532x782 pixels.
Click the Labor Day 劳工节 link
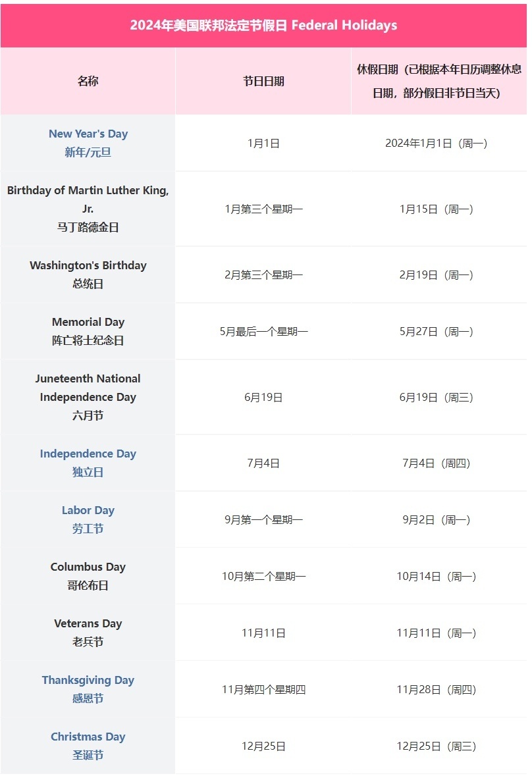click(x=88, y=511)
